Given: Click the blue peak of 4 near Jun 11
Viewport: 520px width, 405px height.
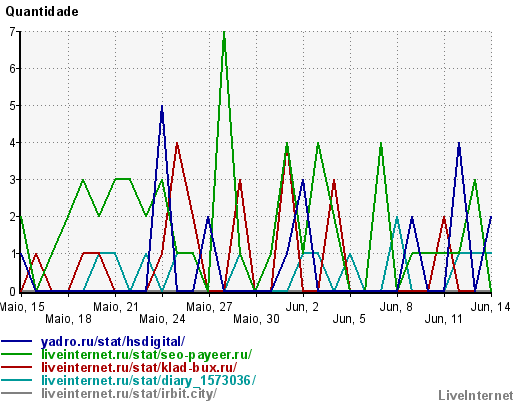Looking at the screenshot, I should coord(459,144).
